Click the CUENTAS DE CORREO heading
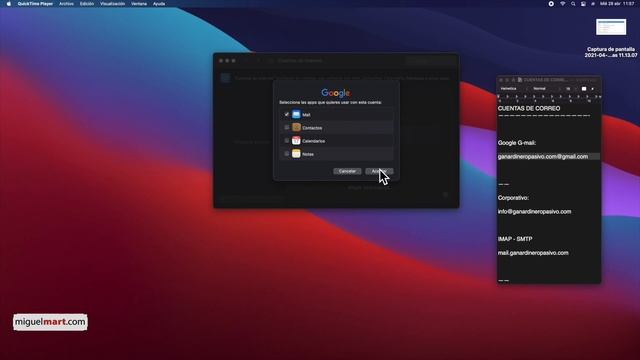This screenshot has height=360, width=640. point(529,109)
